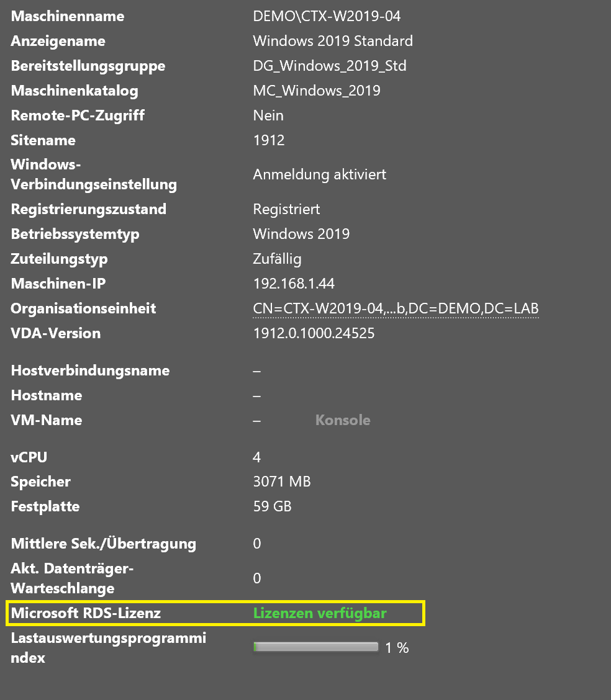Click the 1 % load index percentage
This screenshot has width=611, height=700.
(x=397, y=648)
